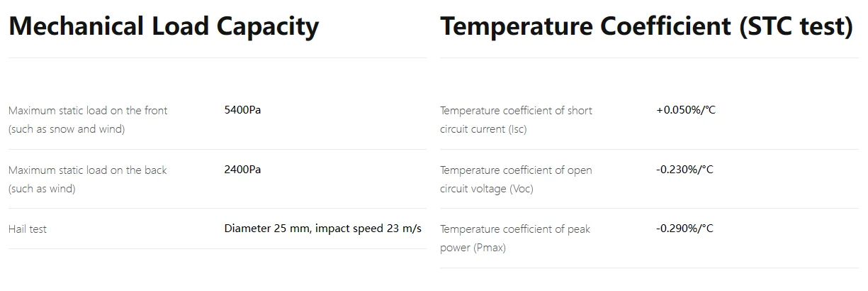The width and height of the screenshot is (868, 291).
Task: Click the "(such as wind)" note
Action: (42, 189)
